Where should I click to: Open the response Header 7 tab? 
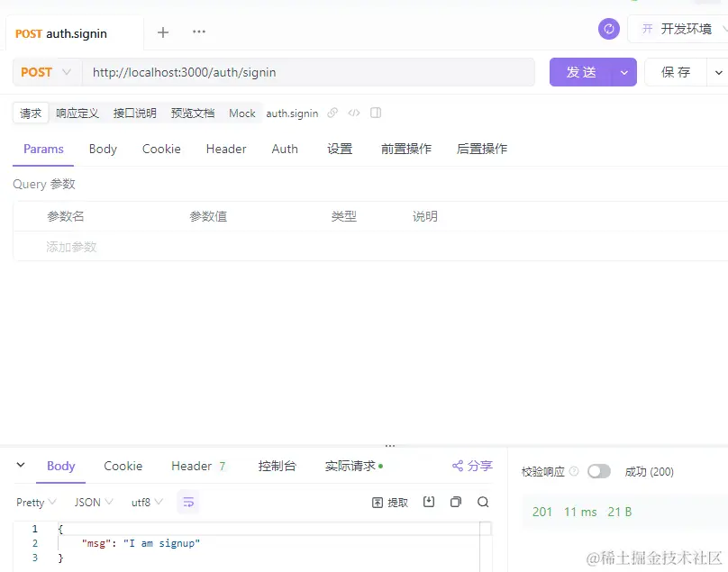point(199,466)
